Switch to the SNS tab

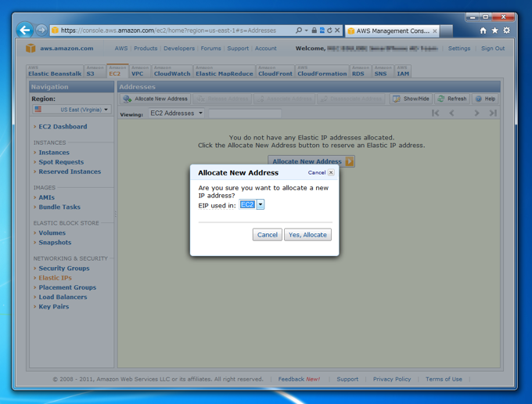(383, 71)
